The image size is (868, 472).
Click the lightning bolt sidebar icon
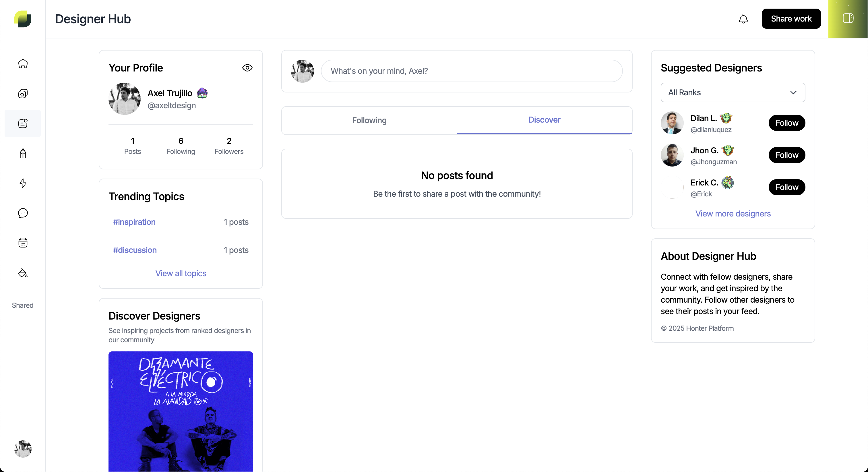[x=23, y=183]
